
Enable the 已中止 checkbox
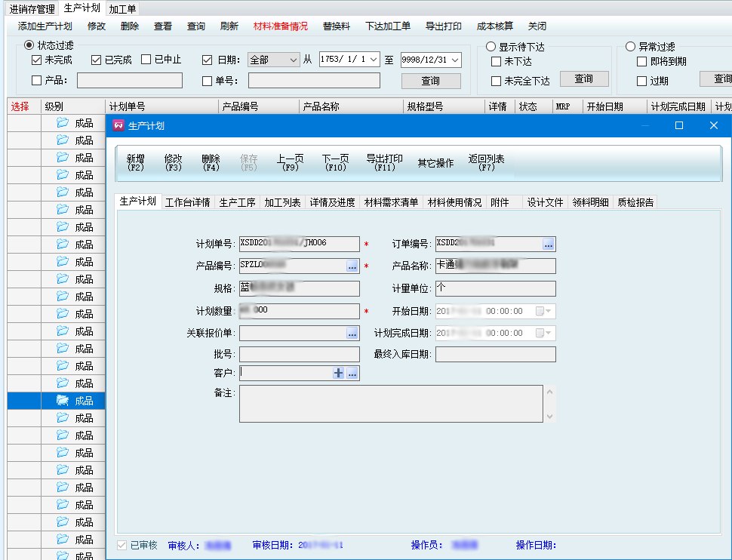click(x=146, y=60)
